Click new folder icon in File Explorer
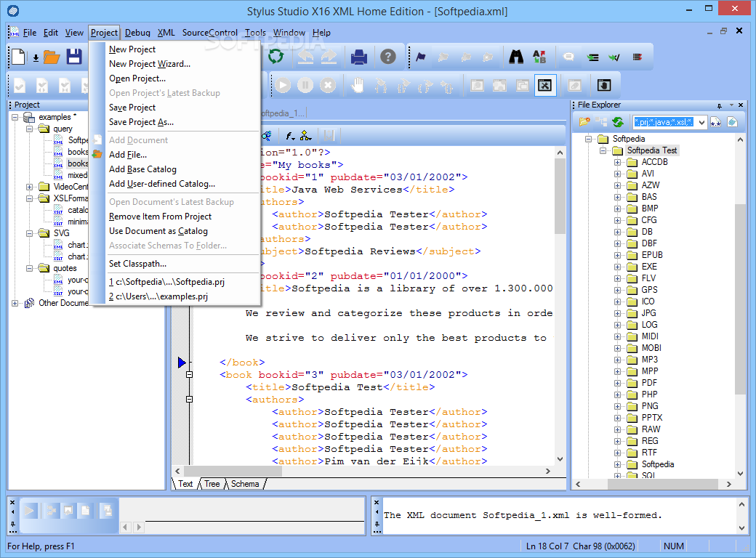This screenshot has width=756, height=558. (584, 122)
